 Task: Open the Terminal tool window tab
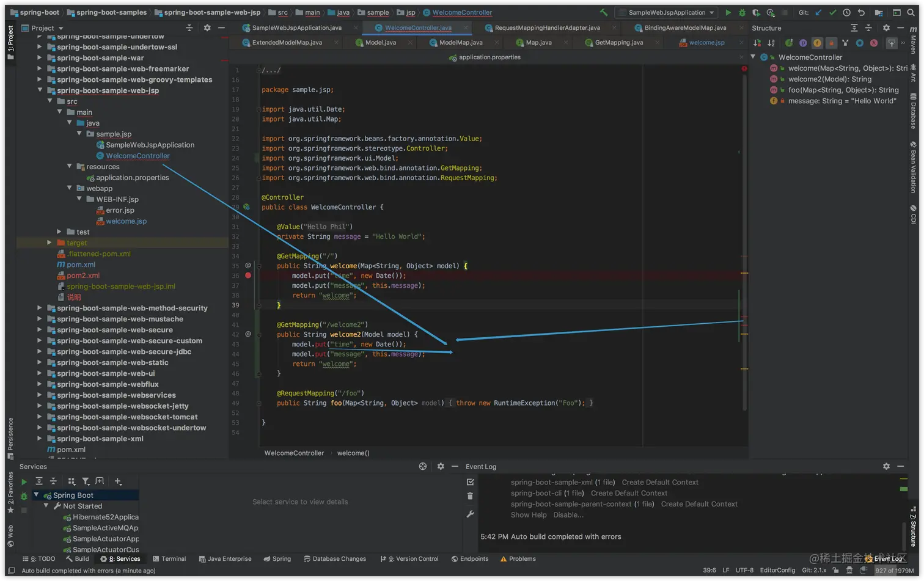[169, 558]
